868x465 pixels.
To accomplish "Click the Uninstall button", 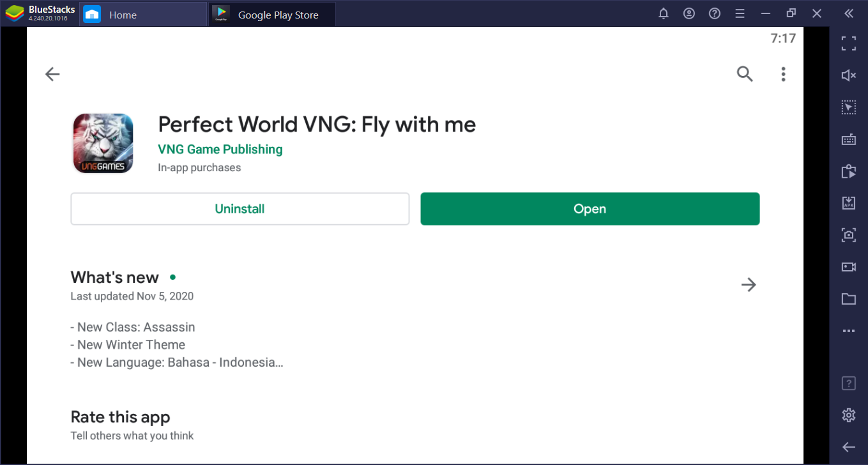I will click(x=240, y=209).
